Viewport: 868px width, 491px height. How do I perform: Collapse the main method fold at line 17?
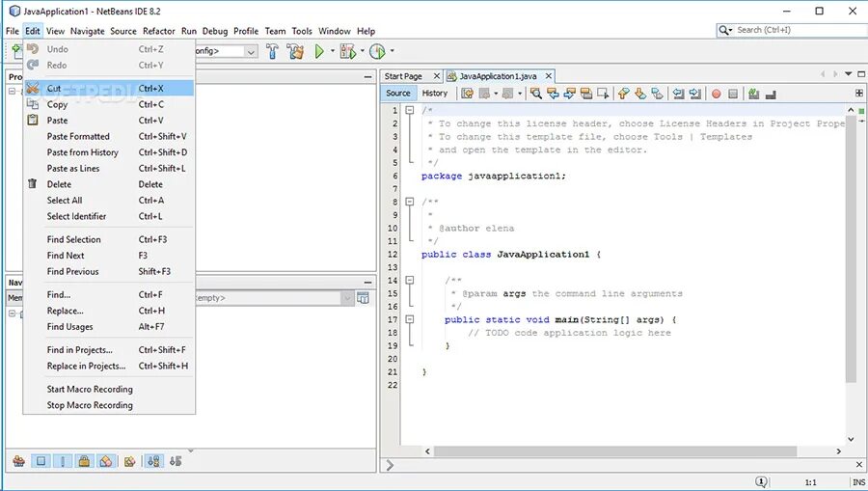tap(410, 319)
